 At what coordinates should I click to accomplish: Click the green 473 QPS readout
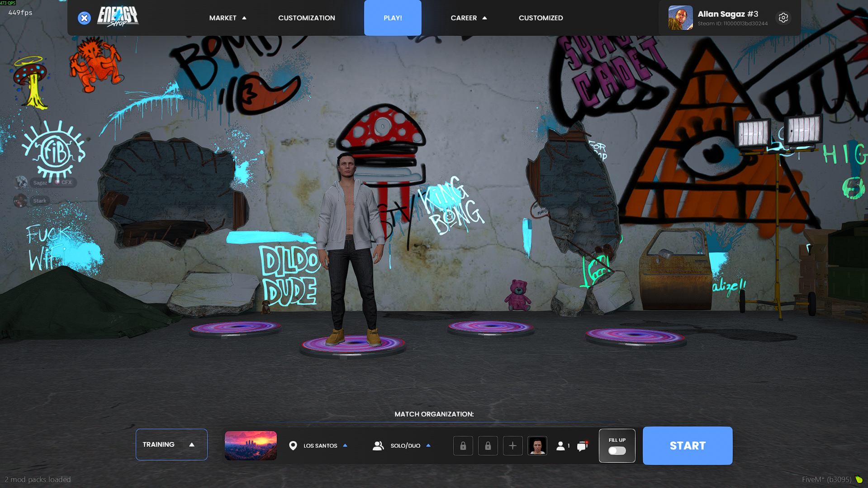8,3
